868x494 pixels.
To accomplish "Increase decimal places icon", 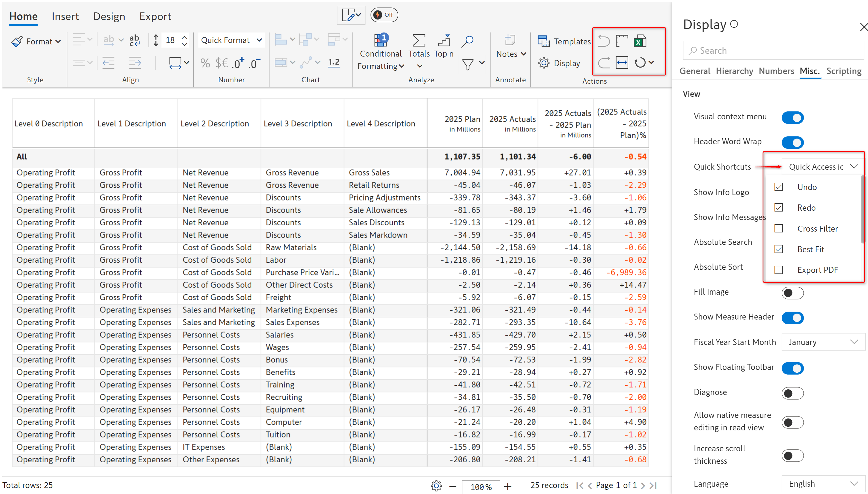I will 238,63.
